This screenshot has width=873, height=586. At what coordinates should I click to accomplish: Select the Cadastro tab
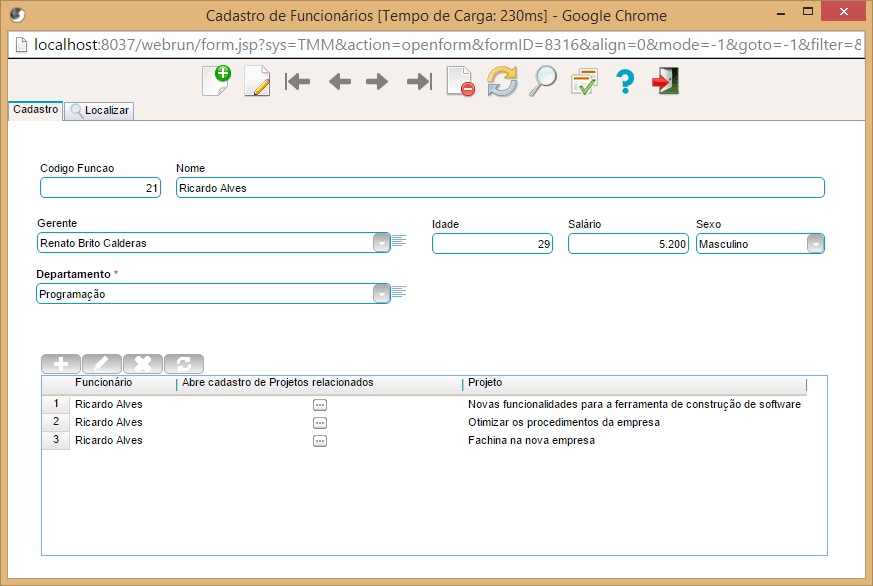35,110
